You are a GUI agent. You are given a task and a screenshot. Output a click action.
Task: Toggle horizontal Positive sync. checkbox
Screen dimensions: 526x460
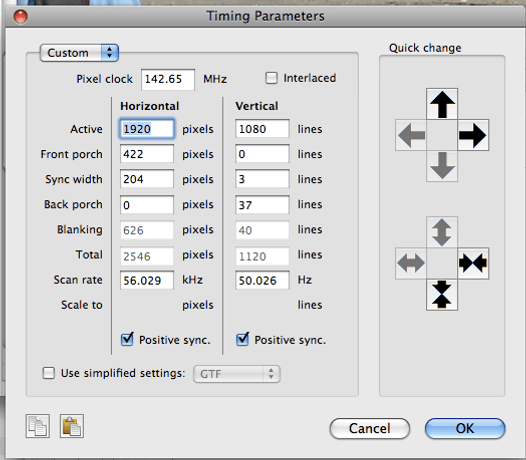coord(127,339)
